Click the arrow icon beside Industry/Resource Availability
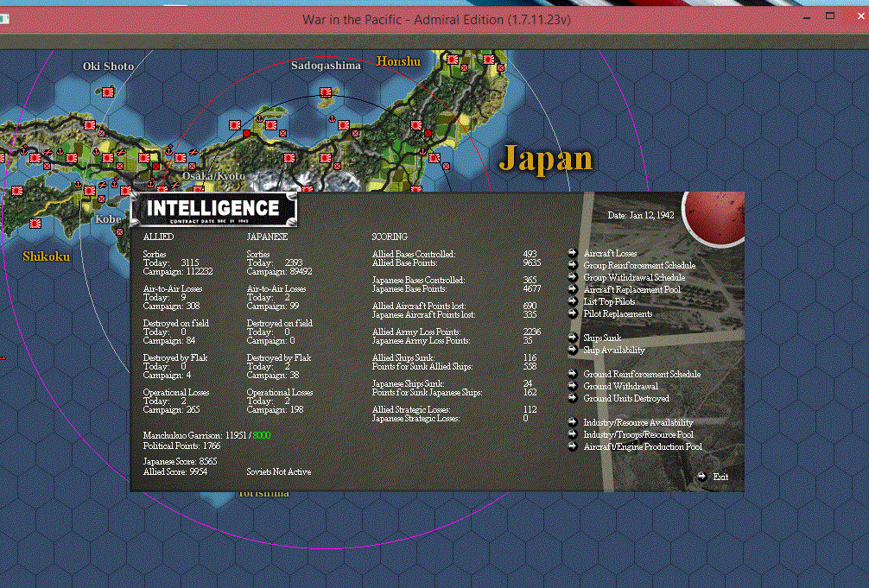 click(x=573, y=422)
